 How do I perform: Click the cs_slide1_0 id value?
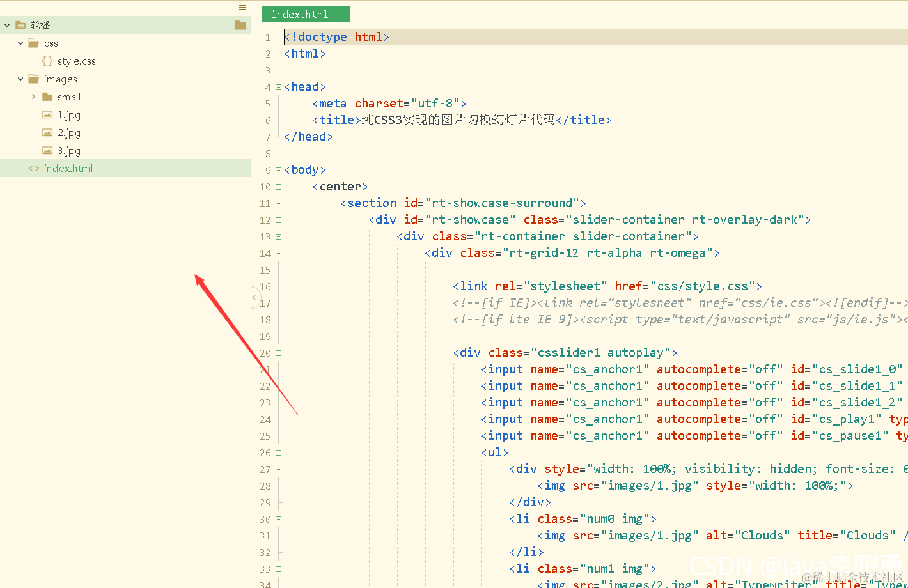(857, 369)
